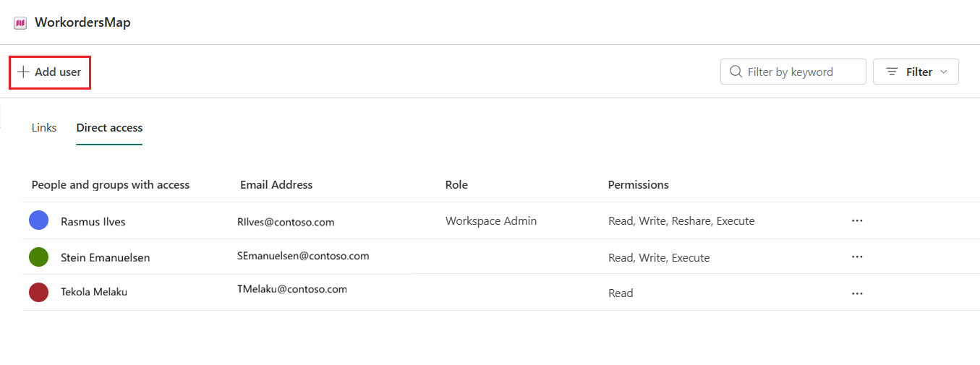Click Stein Emanuelsen's green avatar
This screenshot has width=980, height=365.
38,257
